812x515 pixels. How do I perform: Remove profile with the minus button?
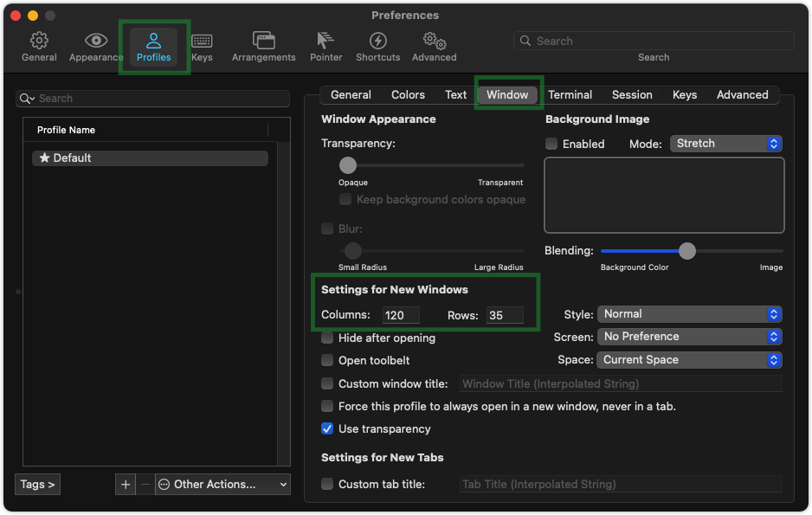tap(145, 485)
